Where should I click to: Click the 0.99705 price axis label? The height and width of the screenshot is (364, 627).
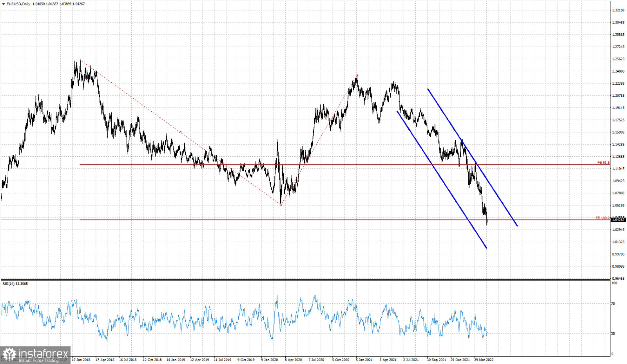618,254
